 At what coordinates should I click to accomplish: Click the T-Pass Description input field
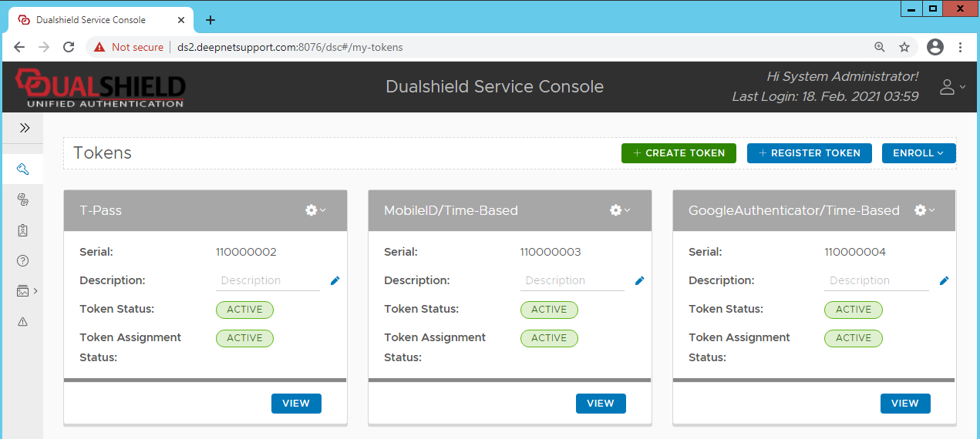268,281
